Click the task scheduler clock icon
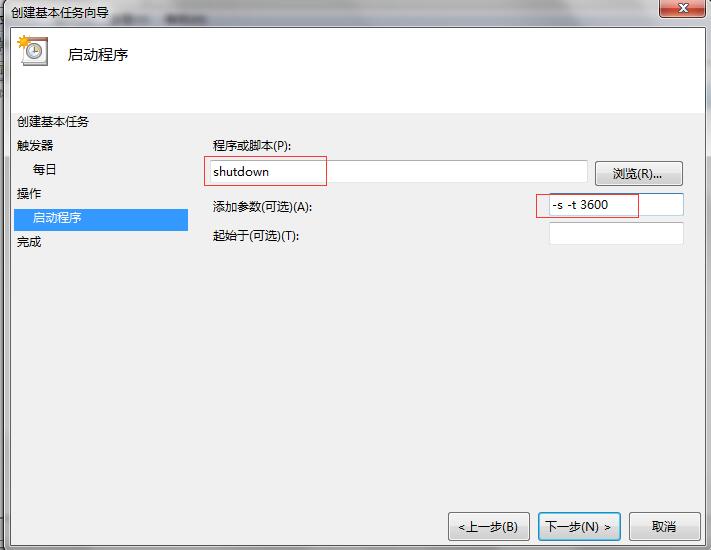Screen dimensions: 711x550 pyautogui.click(x=33, y=51)
